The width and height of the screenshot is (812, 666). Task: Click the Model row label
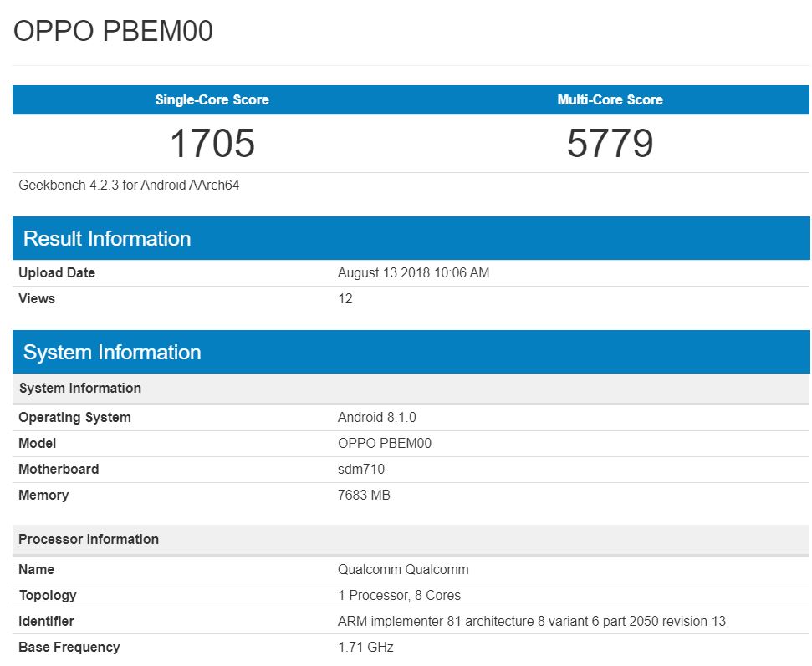[x=38, y=443]
